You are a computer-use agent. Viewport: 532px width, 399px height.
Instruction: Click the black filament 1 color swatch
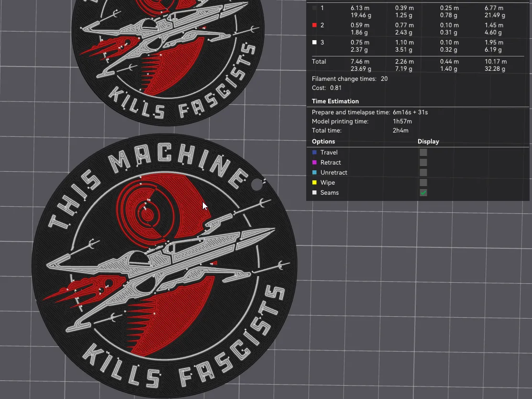coord(314,8)
